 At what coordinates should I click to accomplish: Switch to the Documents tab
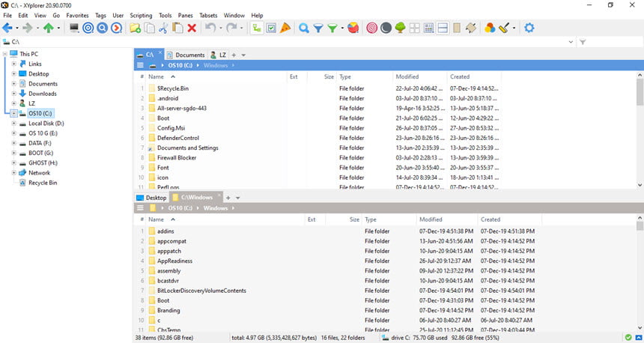coord(186,55)
